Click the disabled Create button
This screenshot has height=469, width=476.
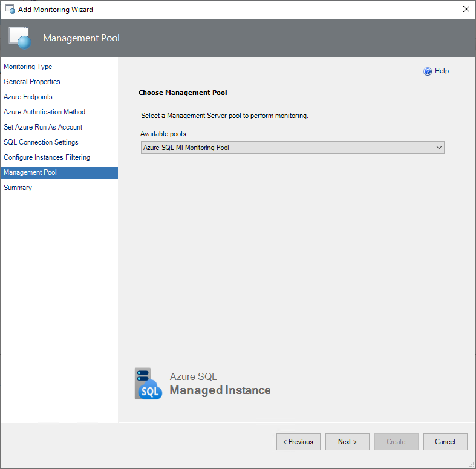point(396,442)
